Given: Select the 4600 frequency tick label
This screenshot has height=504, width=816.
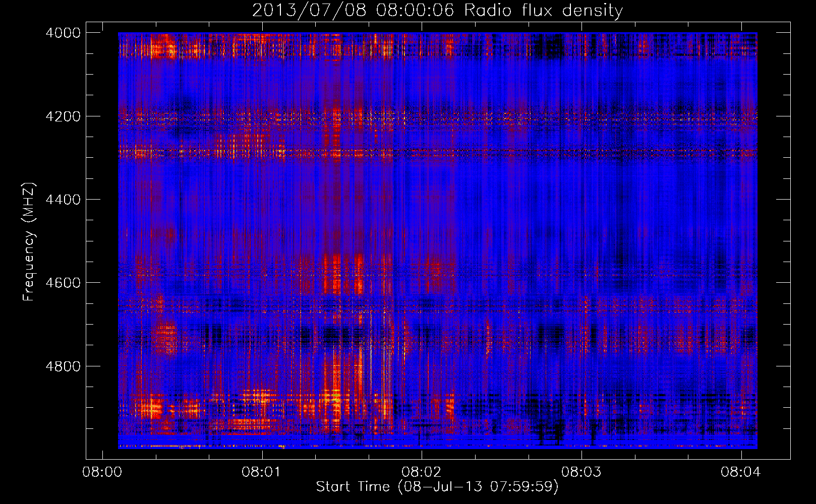Looking at the screenshot, I should tap(63, 283).
